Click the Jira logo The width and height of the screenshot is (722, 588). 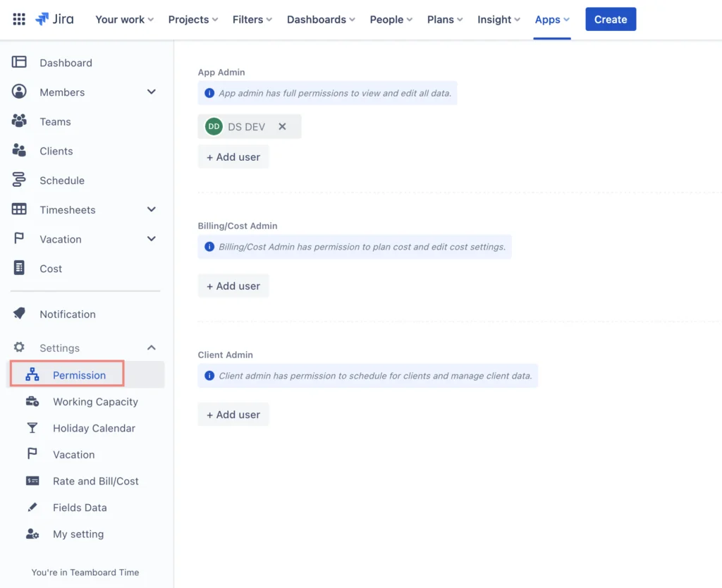coord(54,19)
